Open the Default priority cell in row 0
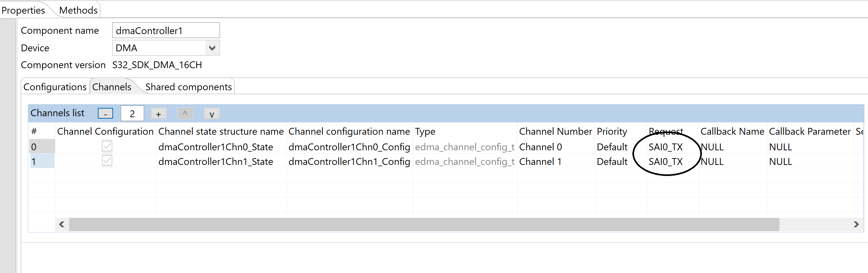Image resolution: width=868 pixels, height=273 pixels. pos(612,147)
